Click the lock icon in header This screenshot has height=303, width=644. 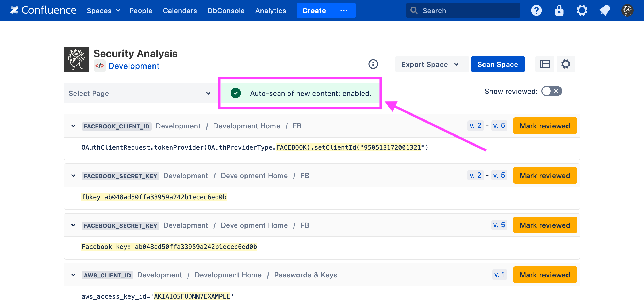click(559, 11)
